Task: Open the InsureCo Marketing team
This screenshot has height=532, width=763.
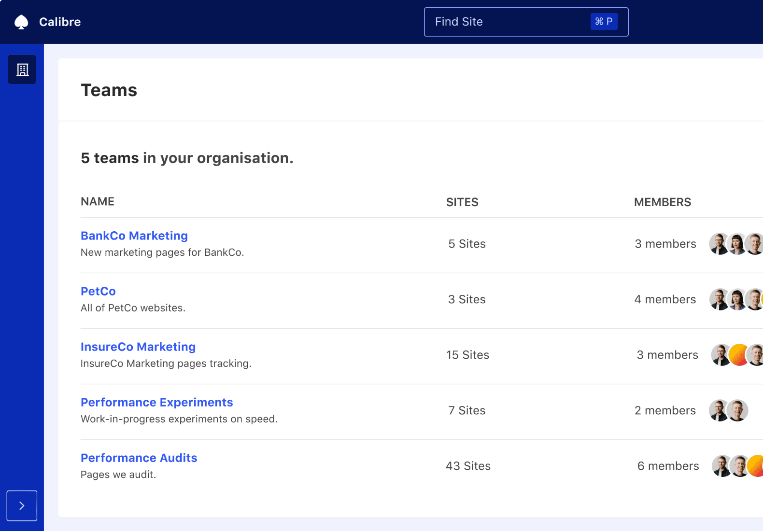Action: point(138,347)
